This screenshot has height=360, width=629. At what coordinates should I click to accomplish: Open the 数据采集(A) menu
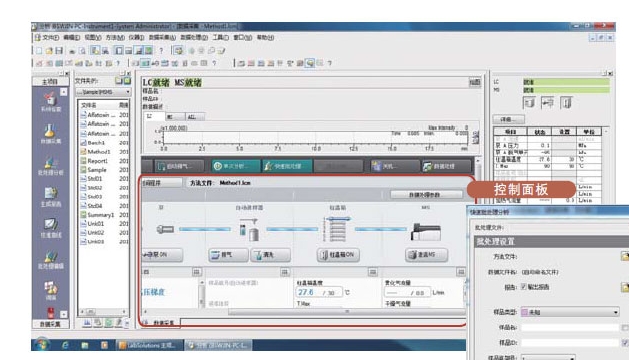pos(162,37)
